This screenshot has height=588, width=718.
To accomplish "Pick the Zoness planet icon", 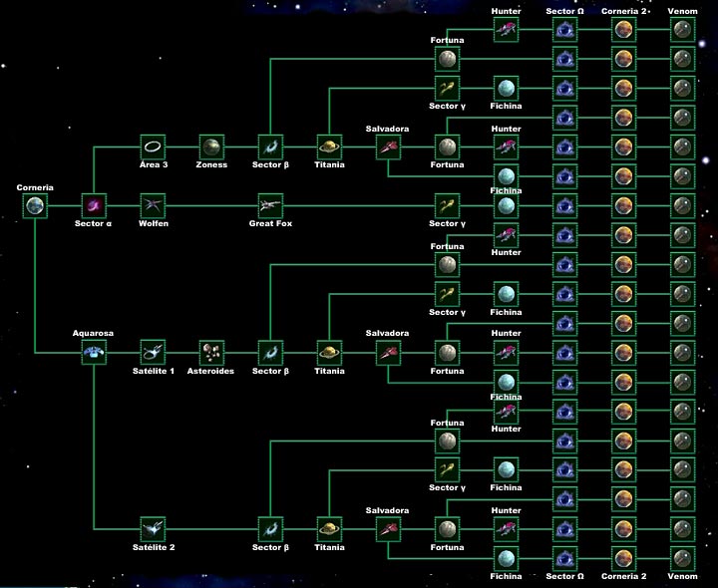I will coord(211,147).
